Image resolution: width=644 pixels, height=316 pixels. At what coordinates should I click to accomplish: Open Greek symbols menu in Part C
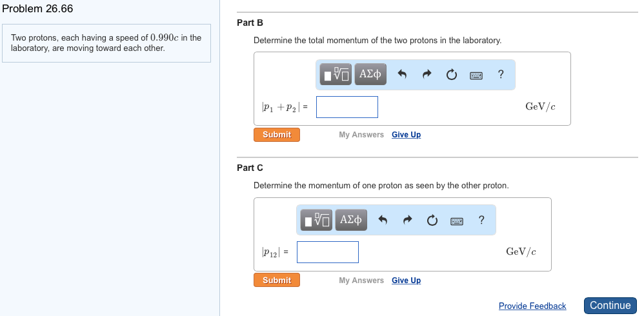(x=351, y=219)
